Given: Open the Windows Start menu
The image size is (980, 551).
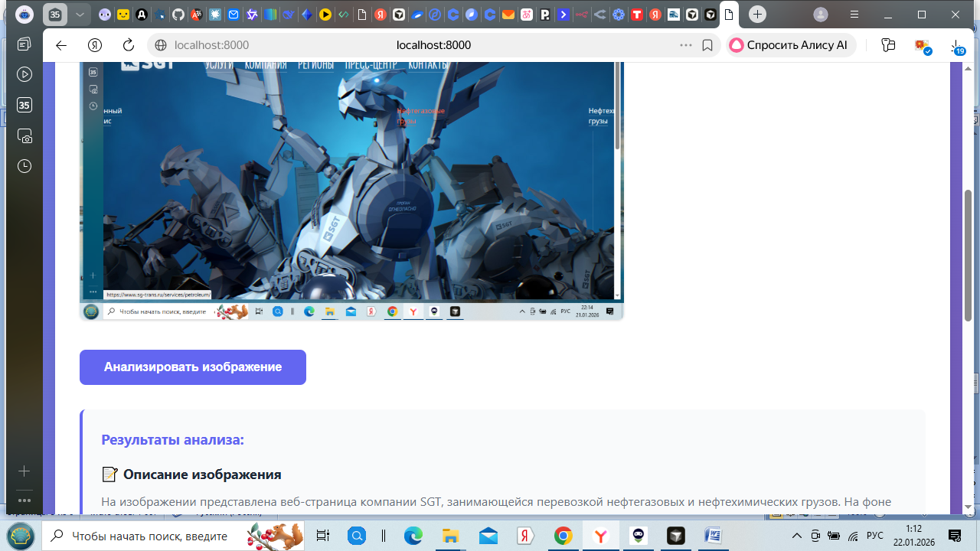Looking at the screenshot, I should [x=21, y=535].
